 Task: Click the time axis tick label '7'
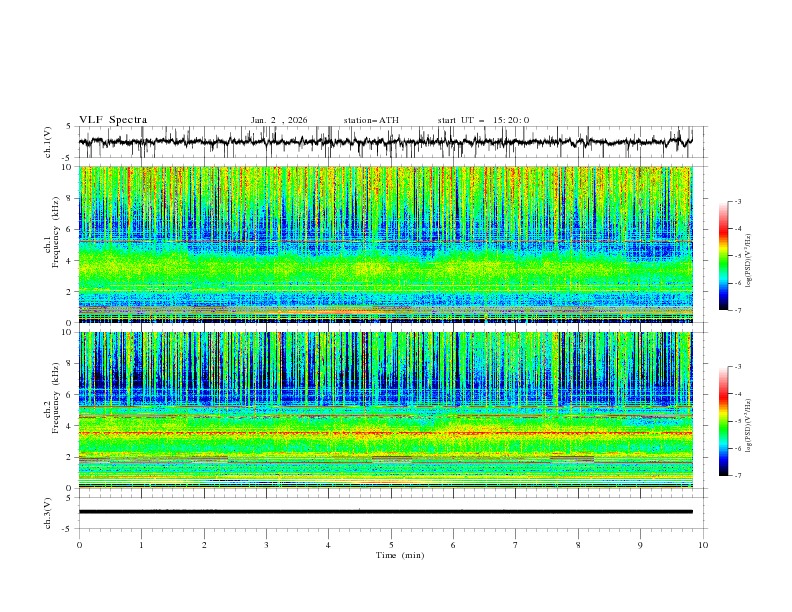[516, 545]
